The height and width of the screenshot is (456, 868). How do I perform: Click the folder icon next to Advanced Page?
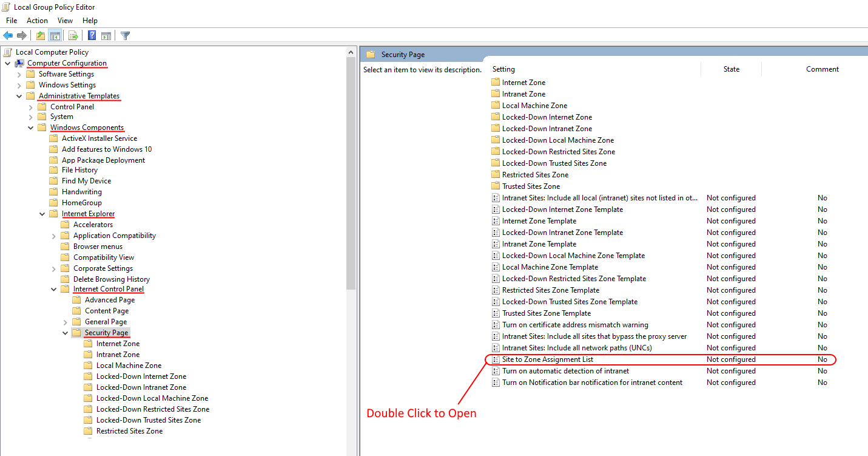click(x=77, y=300)
